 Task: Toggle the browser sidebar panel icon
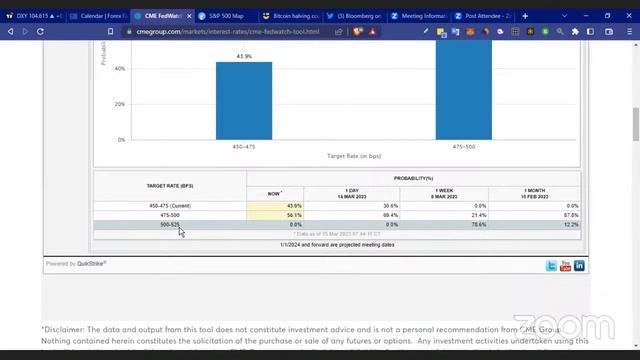590,31
